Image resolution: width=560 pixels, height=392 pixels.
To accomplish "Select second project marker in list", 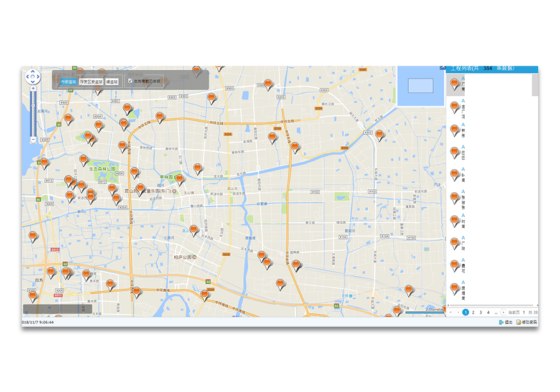I will pos(455,106).
